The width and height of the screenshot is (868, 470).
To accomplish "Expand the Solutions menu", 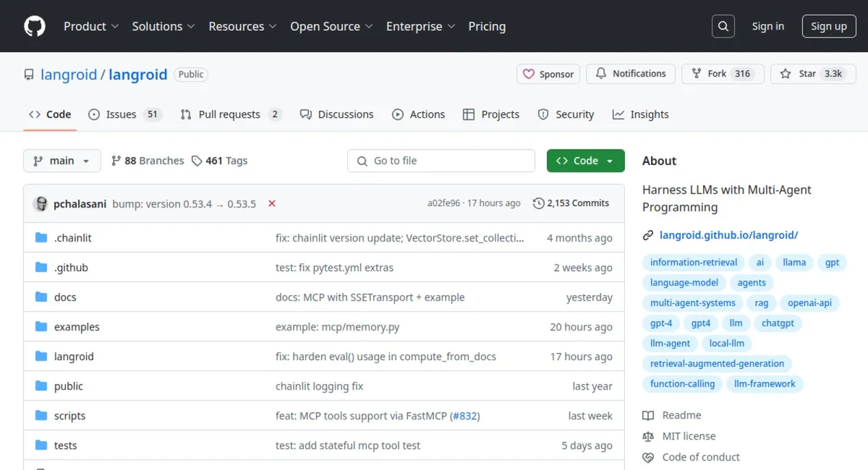I will tap(163, 26).
